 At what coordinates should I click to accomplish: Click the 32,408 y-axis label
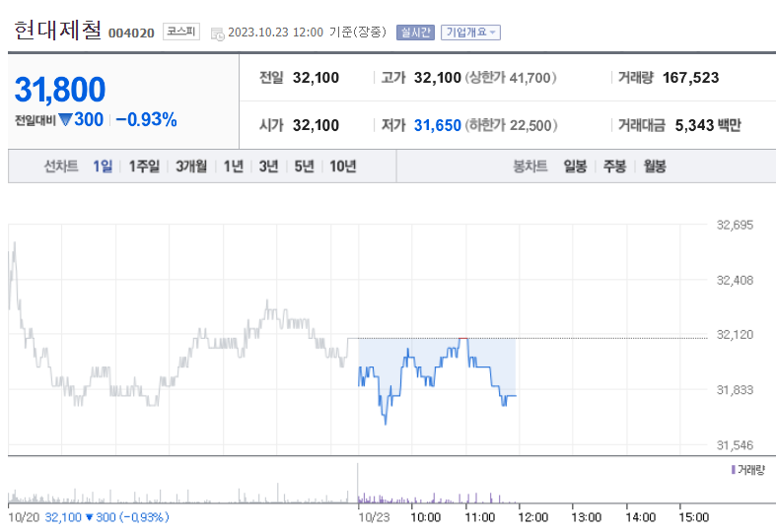click(735, 281)
